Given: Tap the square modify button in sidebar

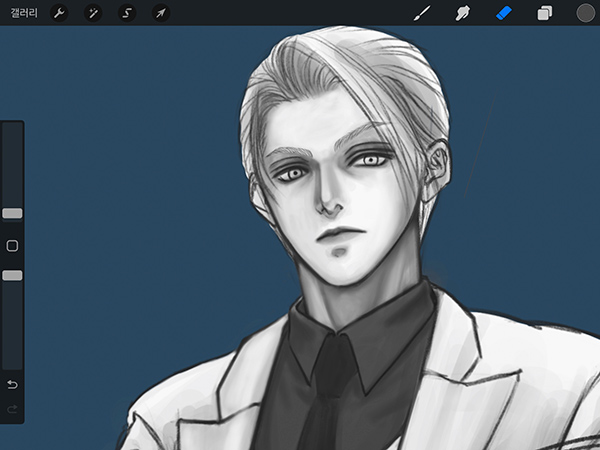Looking at the screenshot, I should pos(12,246).
